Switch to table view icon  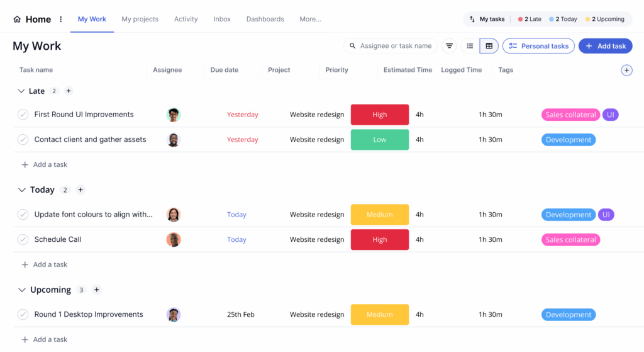[x=489, y=46]
